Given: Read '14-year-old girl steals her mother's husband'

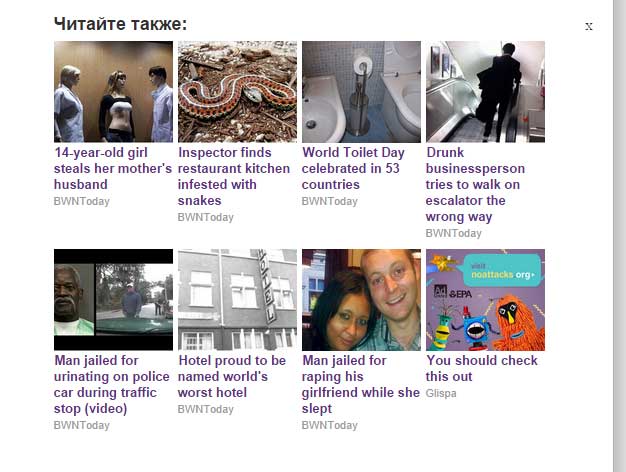Looking at the screenshot, I should (113, 169).
